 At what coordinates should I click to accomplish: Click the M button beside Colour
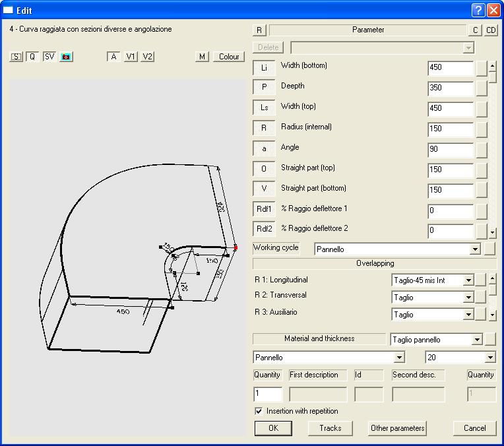pos(203,57)
